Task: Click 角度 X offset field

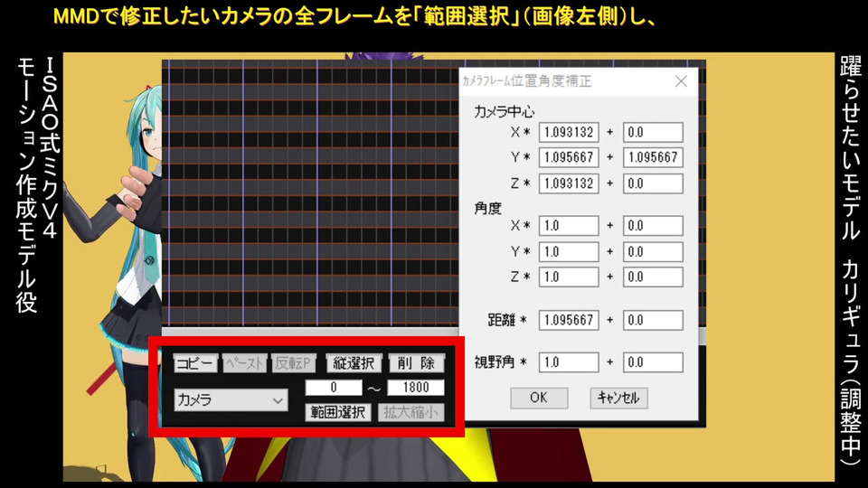Action: click(653, 226)
